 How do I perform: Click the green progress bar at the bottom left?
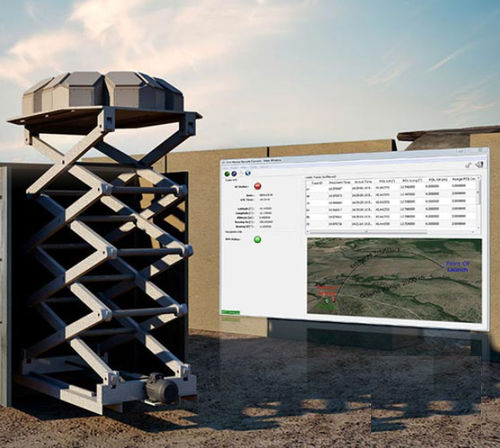[231, 312]
